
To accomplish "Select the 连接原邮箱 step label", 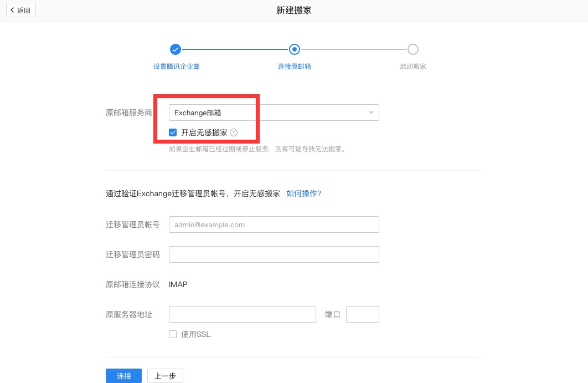I will point(295,67).
